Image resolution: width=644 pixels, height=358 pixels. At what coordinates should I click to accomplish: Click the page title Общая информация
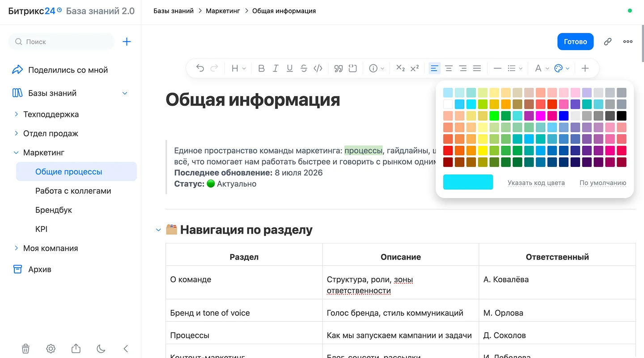(253, 99)
